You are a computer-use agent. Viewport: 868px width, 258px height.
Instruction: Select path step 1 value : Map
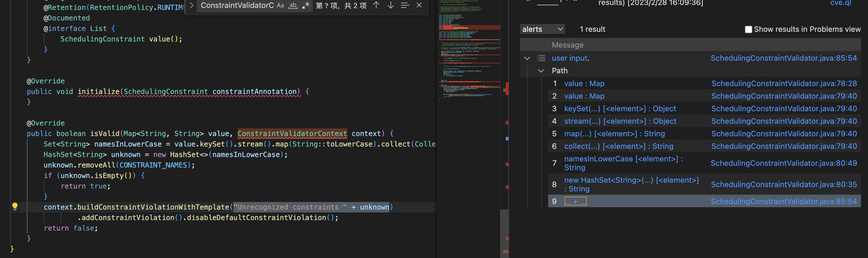point(584,83)
